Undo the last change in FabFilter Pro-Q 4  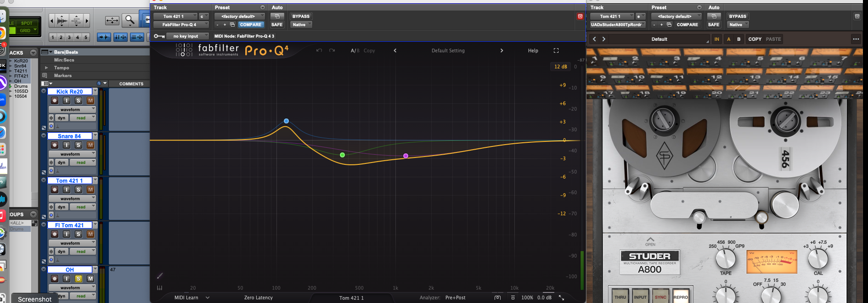[319, 50]
